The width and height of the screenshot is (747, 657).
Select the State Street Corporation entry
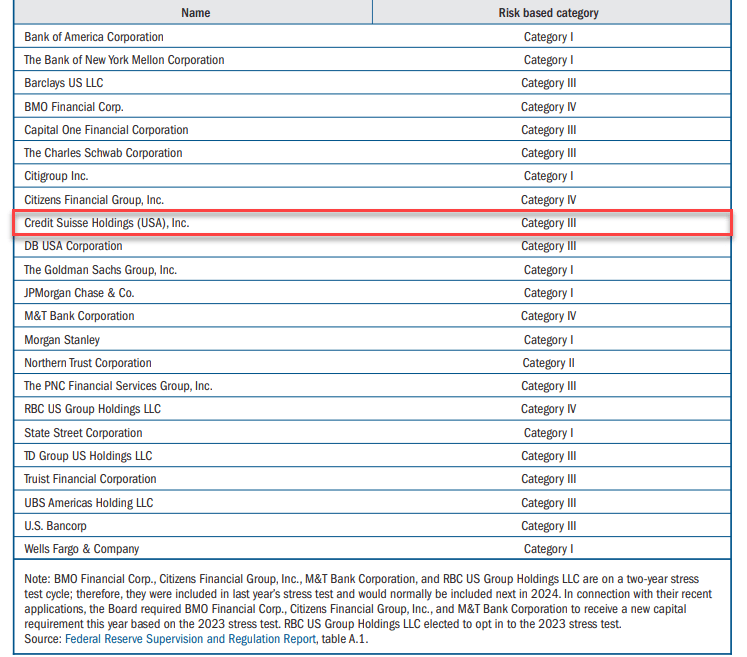[83, 433]
